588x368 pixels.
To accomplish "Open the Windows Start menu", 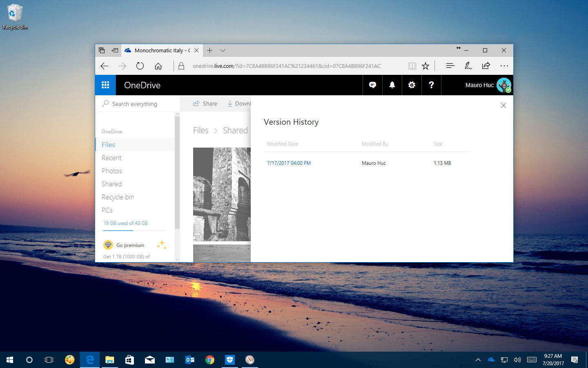I will [x=10, y=360].
